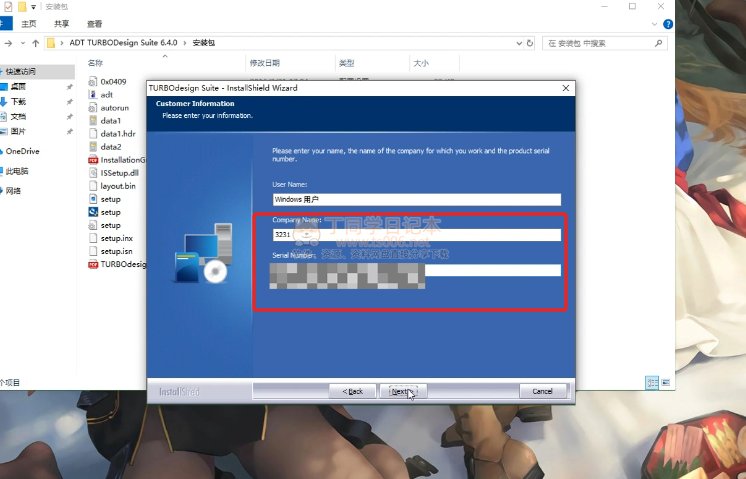Refresh the current folder view
This screenshot has width=746, height=479.
[x=530, y=43]
